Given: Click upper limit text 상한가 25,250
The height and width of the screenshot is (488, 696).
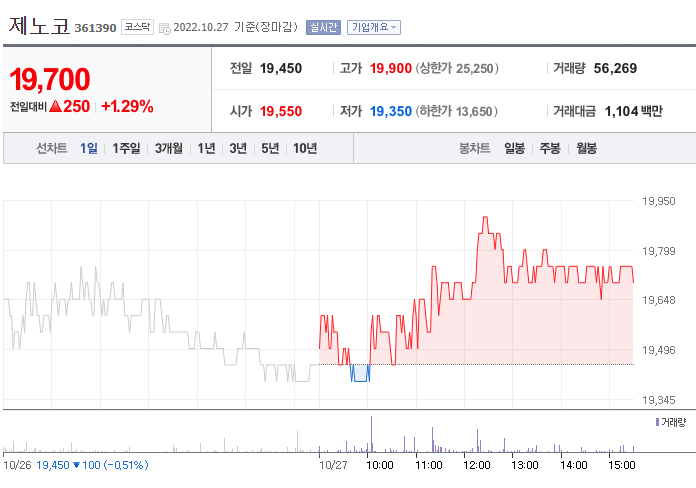Looking at the screenshot, I should pyautogui.click(x=457, y=69).
